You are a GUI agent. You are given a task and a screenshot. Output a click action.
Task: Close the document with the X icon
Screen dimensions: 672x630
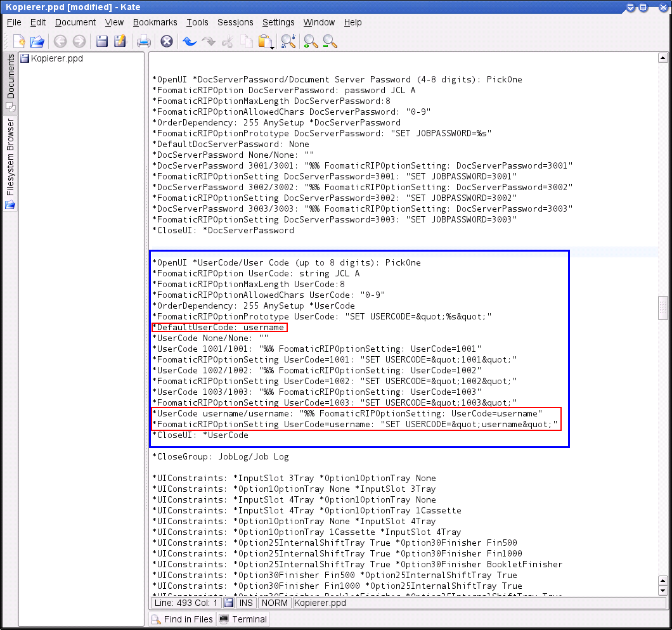click(166, 42)
